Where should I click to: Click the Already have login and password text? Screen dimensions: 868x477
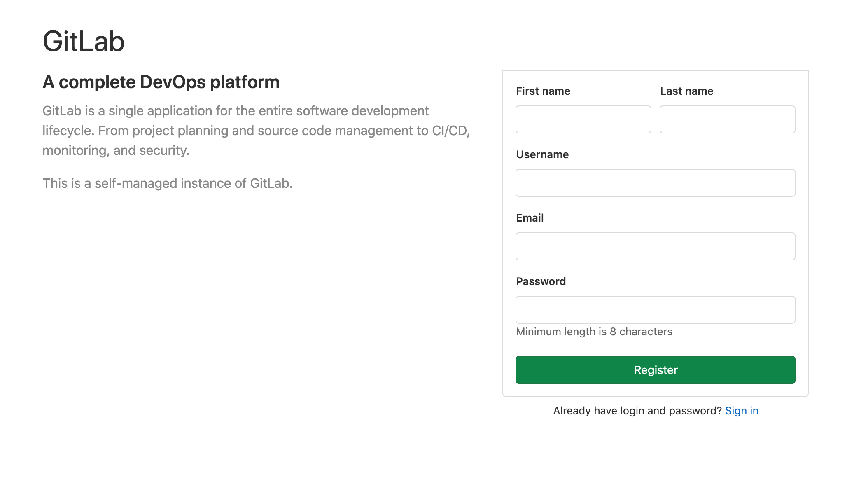click(x=637, y=410)
